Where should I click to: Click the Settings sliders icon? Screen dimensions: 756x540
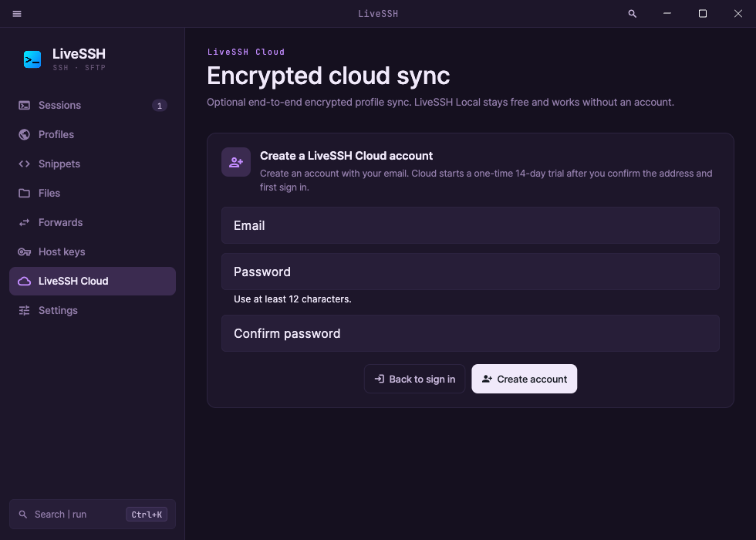(x=24, y=310)
